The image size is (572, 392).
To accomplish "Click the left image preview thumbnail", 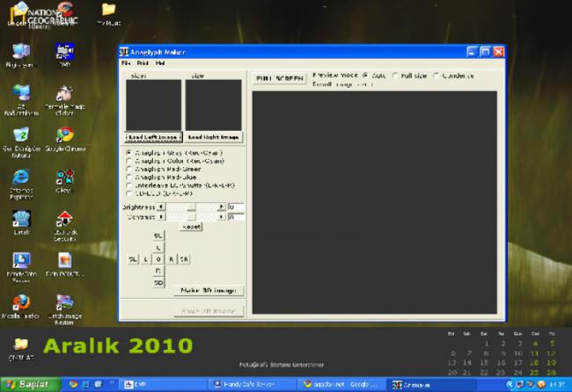I will 154,105.
